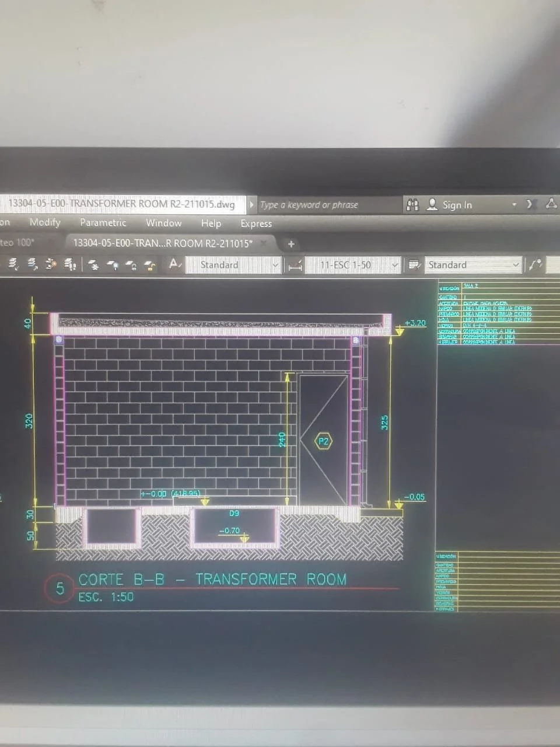The width and height of the screenshot is (560, 747).
Task: Switch to the 13304-05-E00-TRAN...R ROOM R2-211015 tab
Action: point(163,243)
